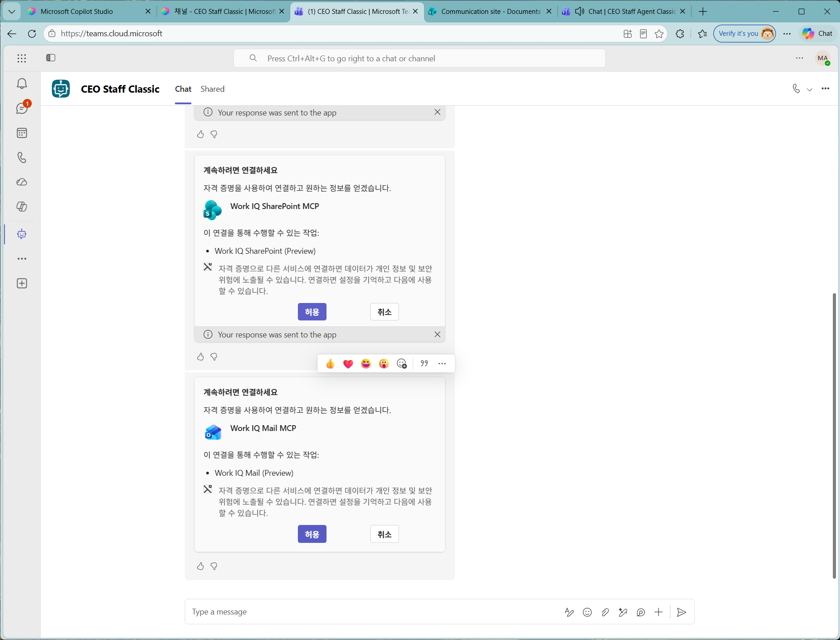This screenshot has width=840, height=640.
Task: Toggle the Teams chat list pane
Action: point(51,58)
